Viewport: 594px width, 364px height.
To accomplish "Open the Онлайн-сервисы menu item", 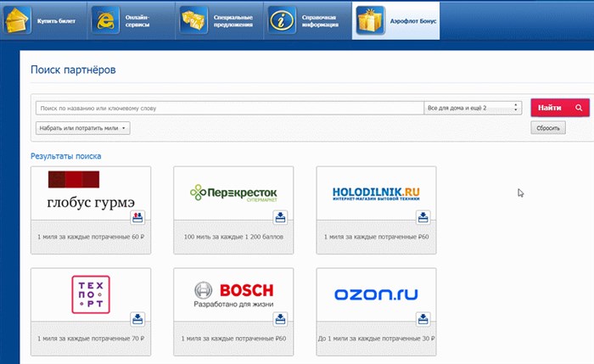I will click(x=132, y=20).
